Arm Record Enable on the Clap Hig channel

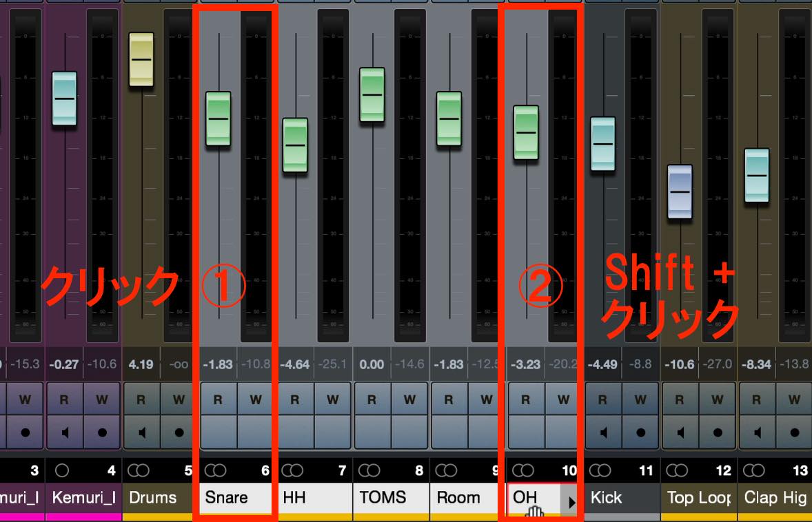794,432
